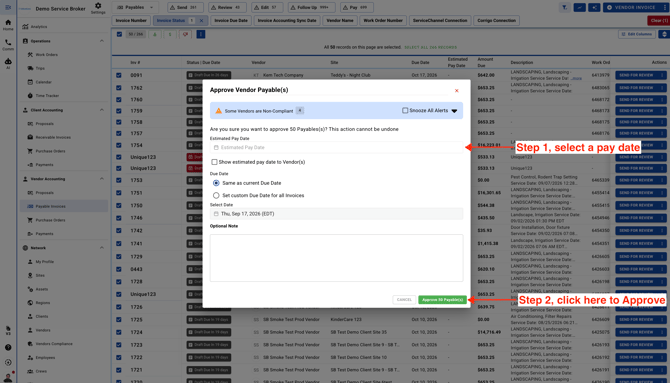This screenshot has height=383, width=670.
Task: Open Employees in the Network section
Action: click(45, 357)
